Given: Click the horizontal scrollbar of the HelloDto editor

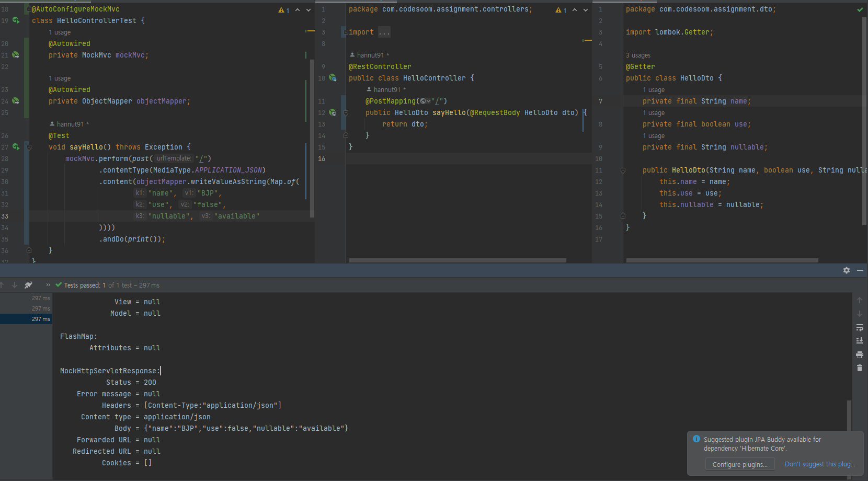Looking at the screenshot, I should click(722, 260).
